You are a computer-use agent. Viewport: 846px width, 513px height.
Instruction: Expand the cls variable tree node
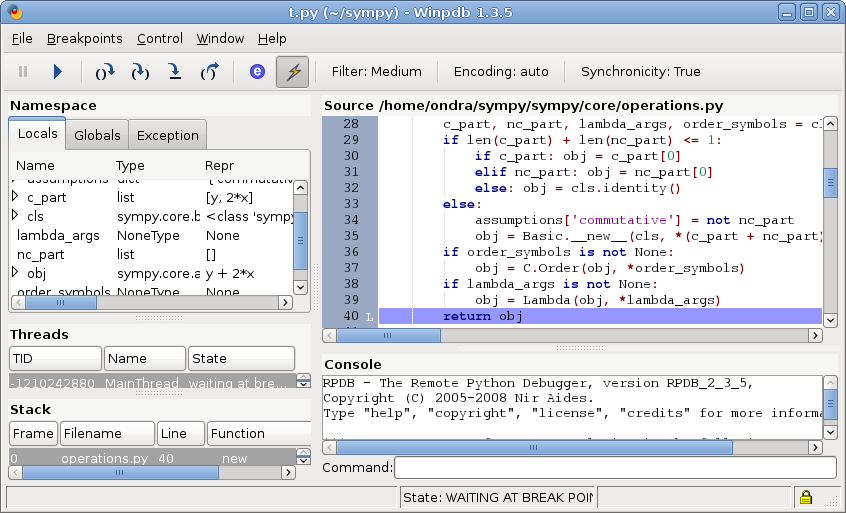(x=15, y=216)
